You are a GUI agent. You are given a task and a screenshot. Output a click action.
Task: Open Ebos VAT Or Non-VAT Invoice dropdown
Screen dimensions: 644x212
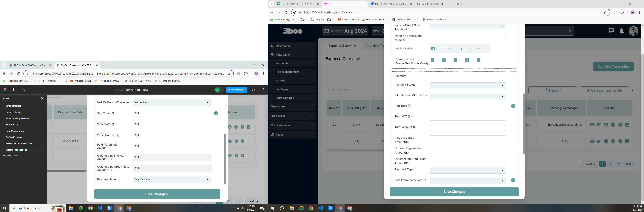click(468, 96)
